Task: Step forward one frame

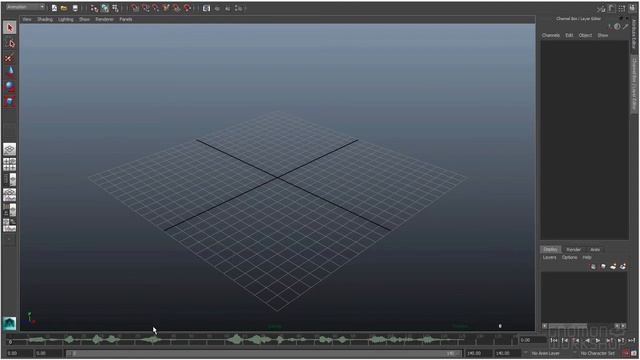Action: 620,340
